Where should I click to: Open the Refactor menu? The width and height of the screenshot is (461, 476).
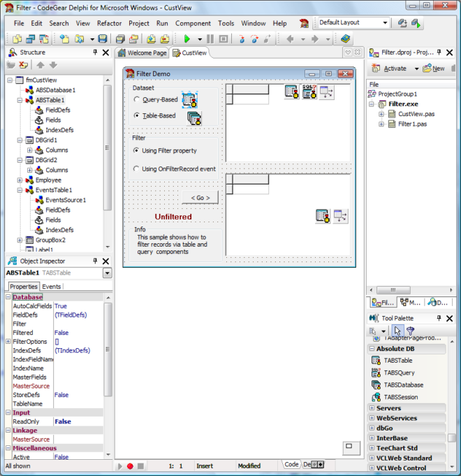[x=109, y=23]
